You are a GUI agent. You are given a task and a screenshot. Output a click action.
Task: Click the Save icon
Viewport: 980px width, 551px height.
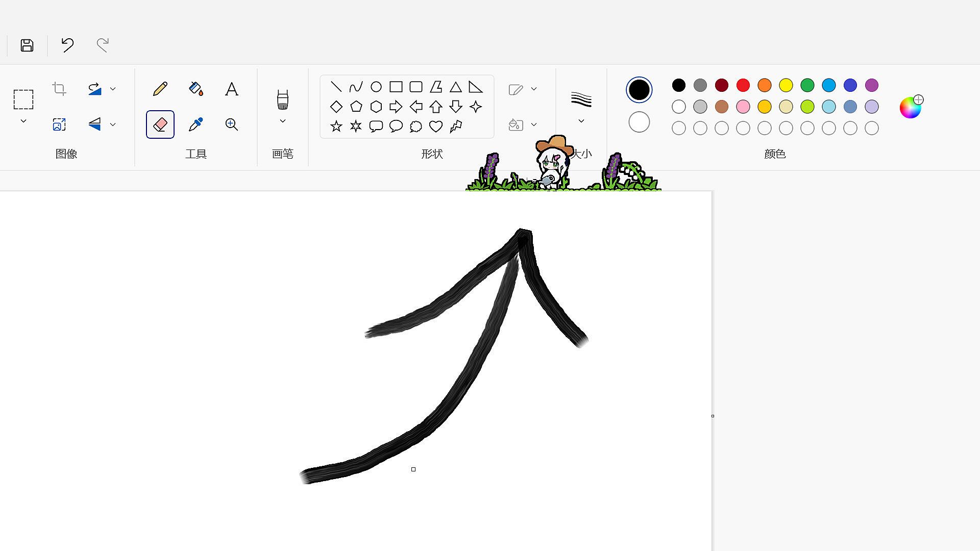27,45
